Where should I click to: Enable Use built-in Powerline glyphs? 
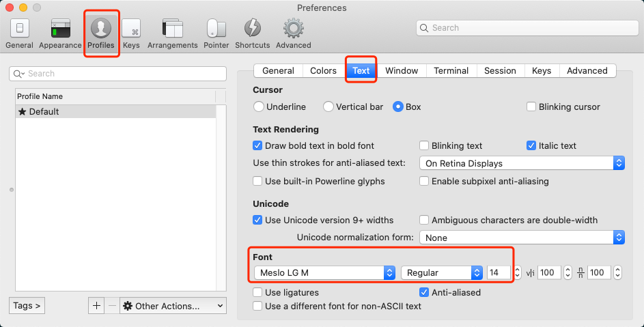tap(257, 181)
